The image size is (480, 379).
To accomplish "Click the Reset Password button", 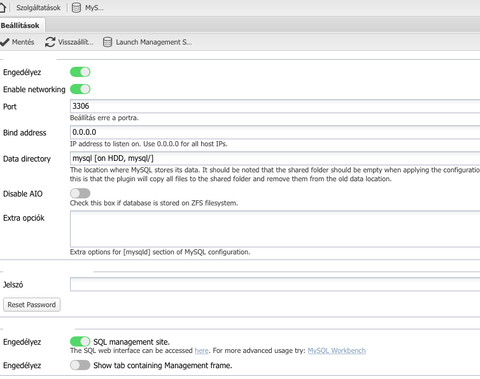I will 32,305.
